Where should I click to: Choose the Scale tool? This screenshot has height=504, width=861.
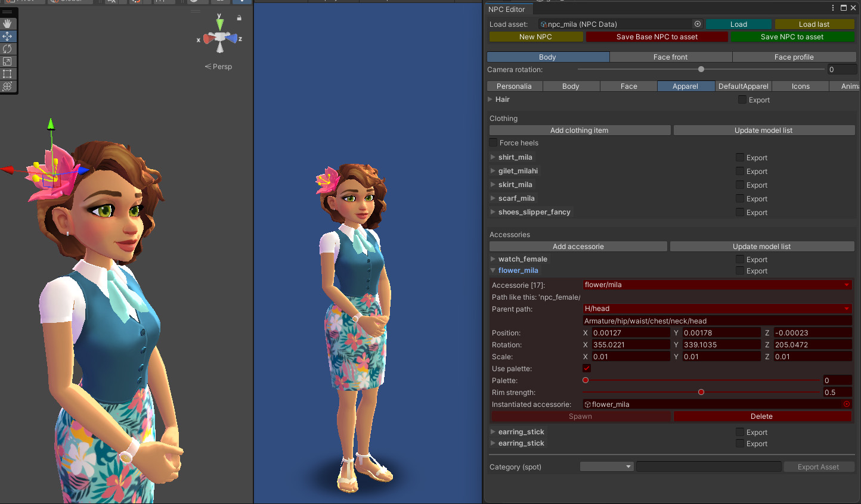8,61
